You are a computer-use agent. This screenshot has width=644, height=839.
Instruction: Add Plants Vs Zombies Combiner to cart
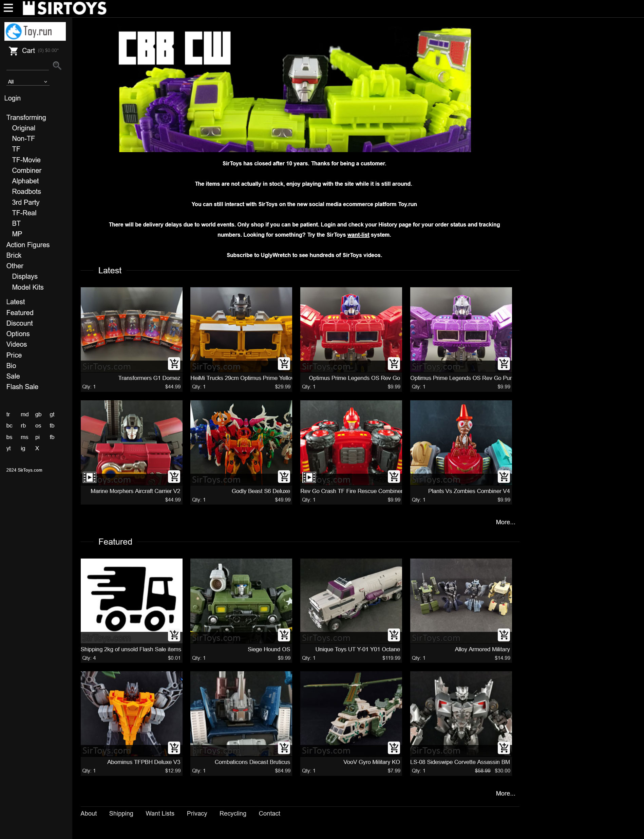pyautogui.click(x=504, y=476)
